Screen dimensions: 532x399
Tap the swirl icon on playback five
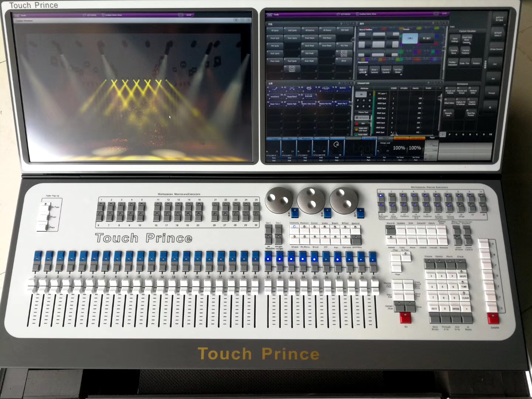pyautogui.click(x=336, y=144)
